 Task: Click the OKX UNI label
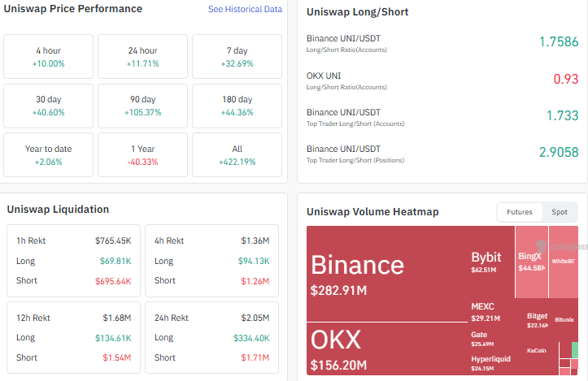coord(324,76)
